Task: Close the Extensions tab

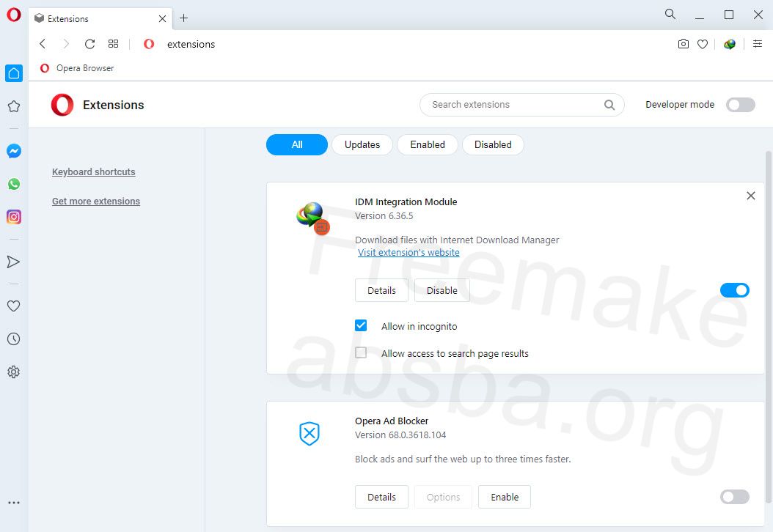Action: click(162, 19)
